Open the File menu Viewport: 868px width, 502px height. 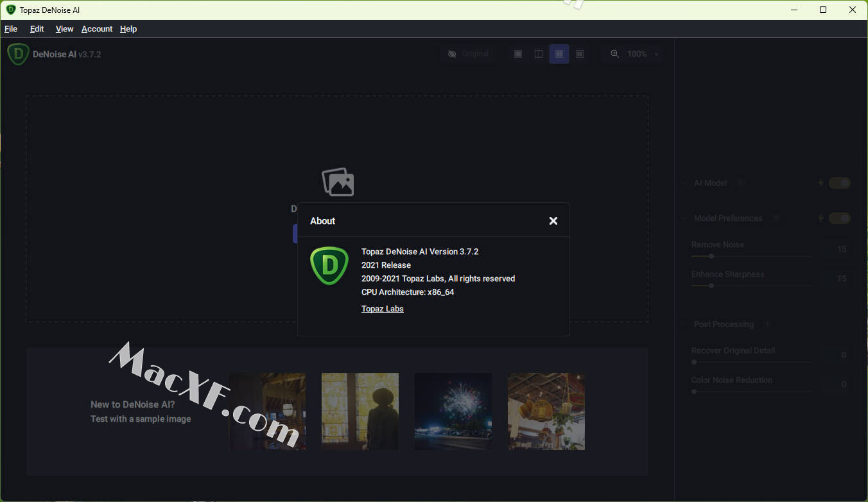click(11, 29)
